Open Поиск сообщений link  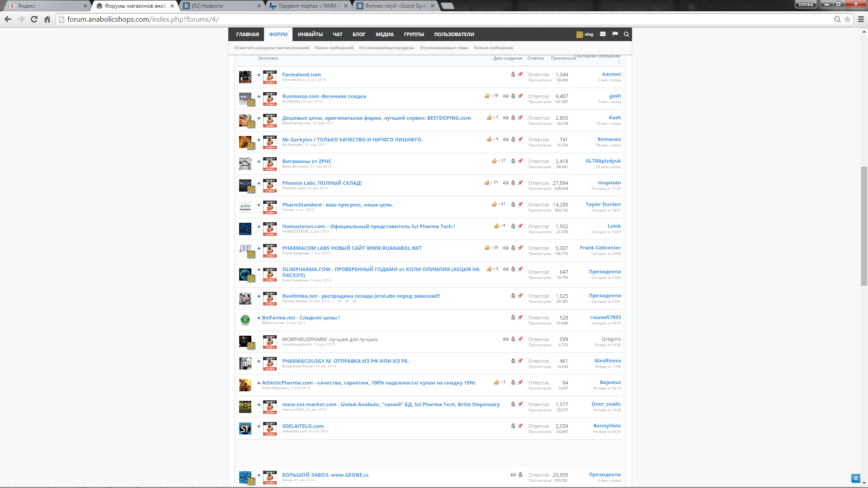point(334,48)
